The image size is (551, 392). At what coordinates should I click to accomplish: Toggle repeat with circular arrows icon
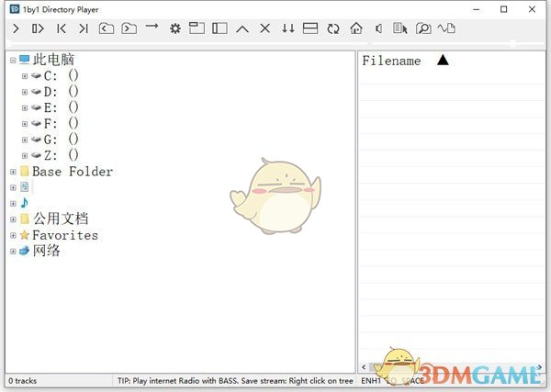tap(333, 28)
